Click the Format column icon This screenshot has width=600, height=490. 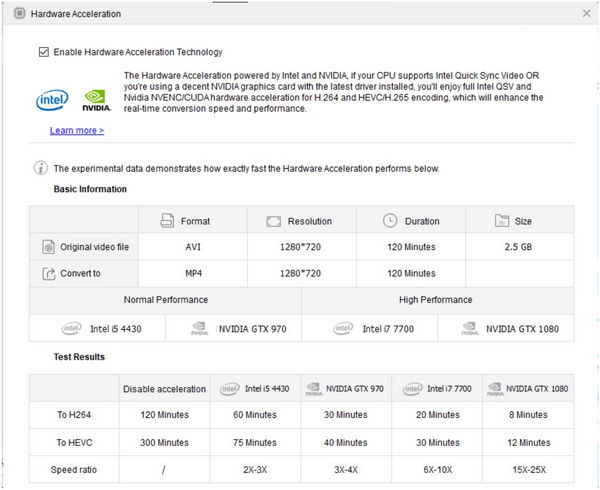167,221
